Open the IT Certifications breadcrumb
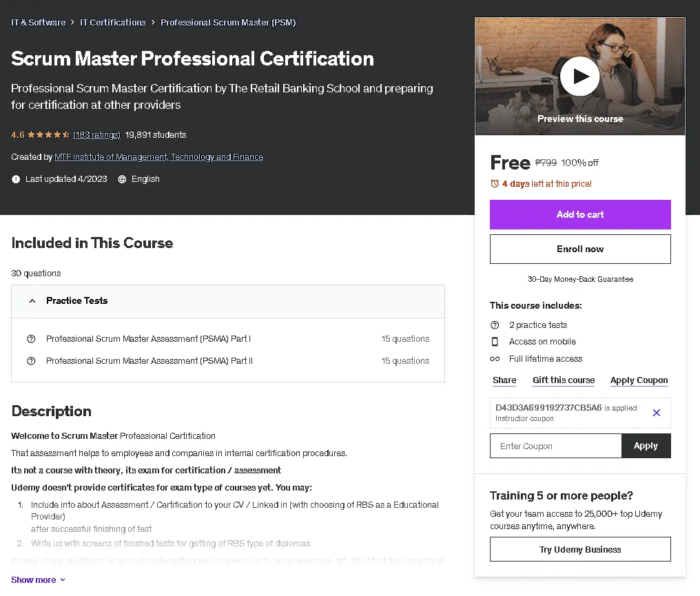The height and width of the screenshot is (596, 700). coord(113,22)
